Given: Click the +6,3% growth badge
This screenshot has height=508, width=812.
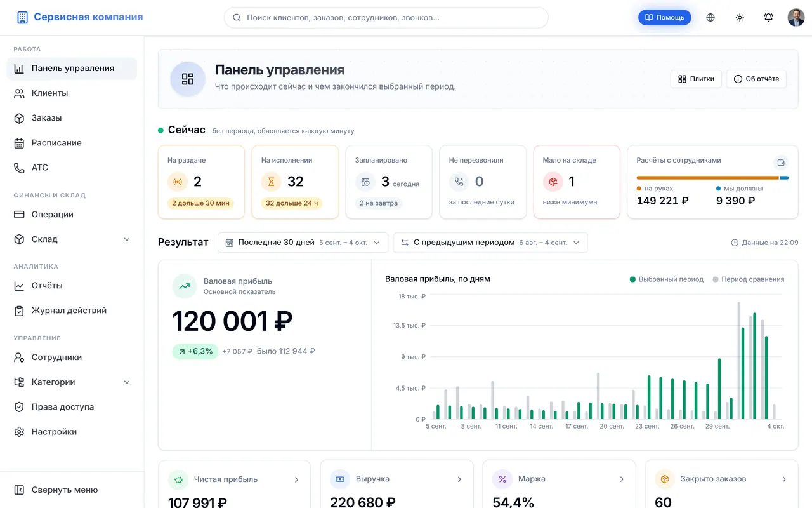Looking at the screenshot, I should pos(195,351).
